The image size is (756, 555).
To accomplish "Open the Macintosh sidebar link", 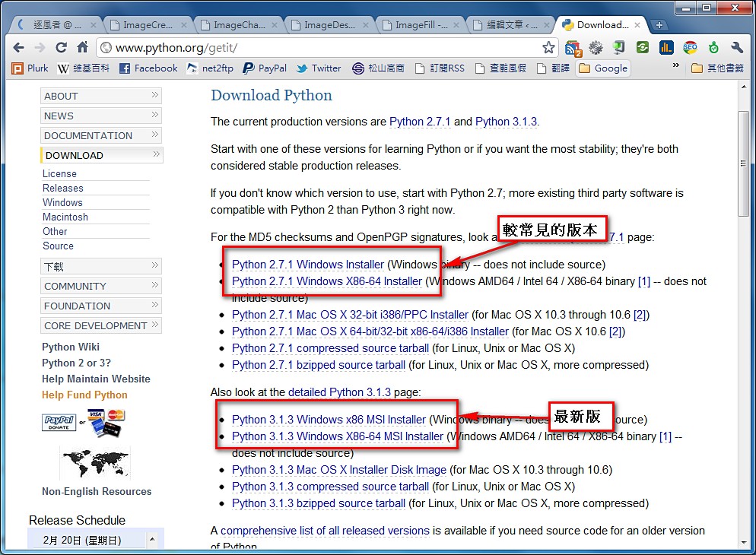I will pyautogui.click(x=65, y=217).
